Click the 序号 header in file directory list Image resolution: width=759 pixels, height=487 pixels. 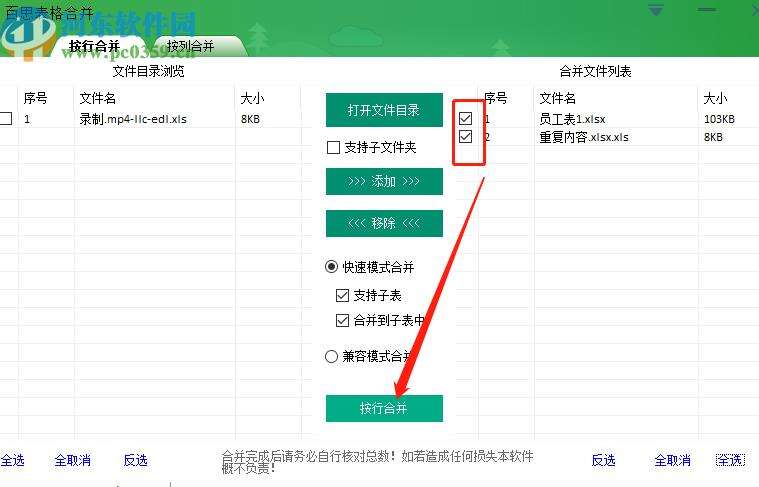tap(35, 98)
